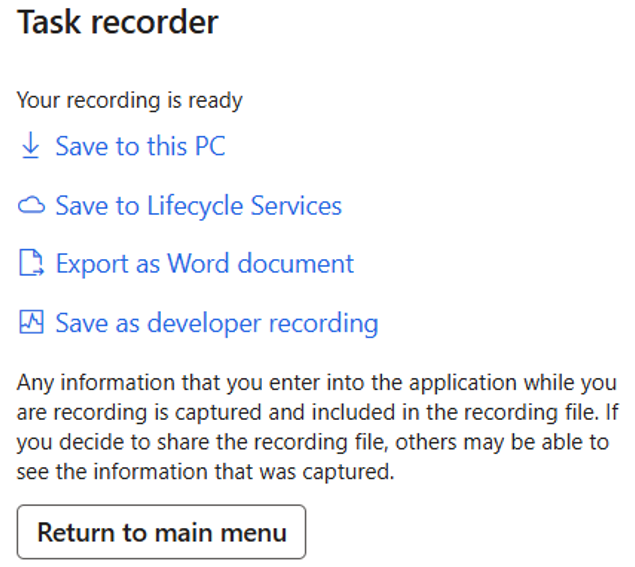Save the recording to this PC
635x567 pixels.
pyautogui.click(x=140, y=146)
